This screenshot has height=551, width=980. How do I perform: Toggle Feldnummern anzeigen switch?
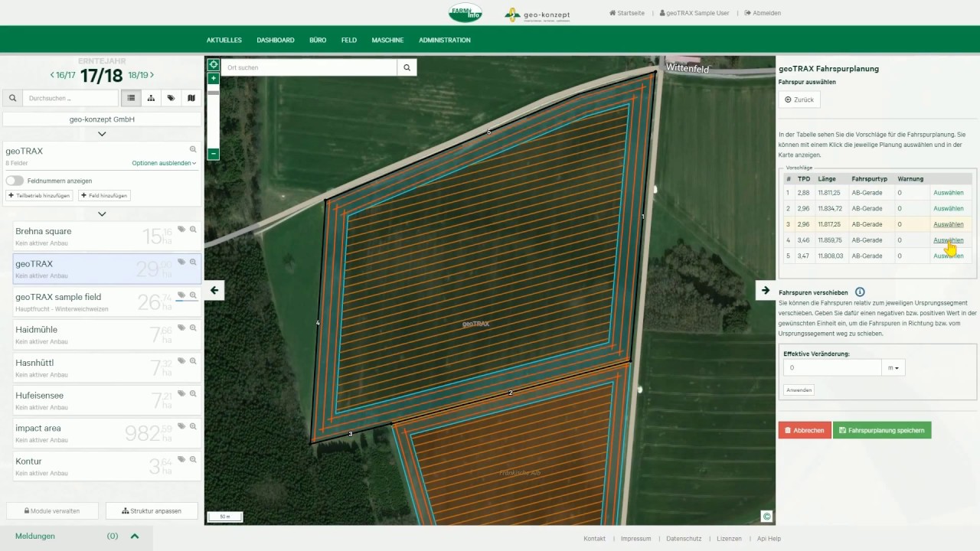click(x=15, y=181)
